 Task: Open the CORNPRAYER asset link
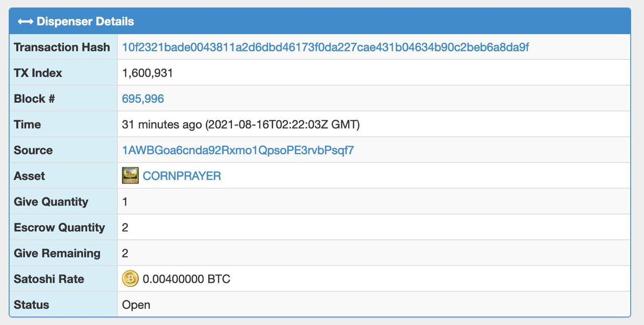tap(182, 176)
